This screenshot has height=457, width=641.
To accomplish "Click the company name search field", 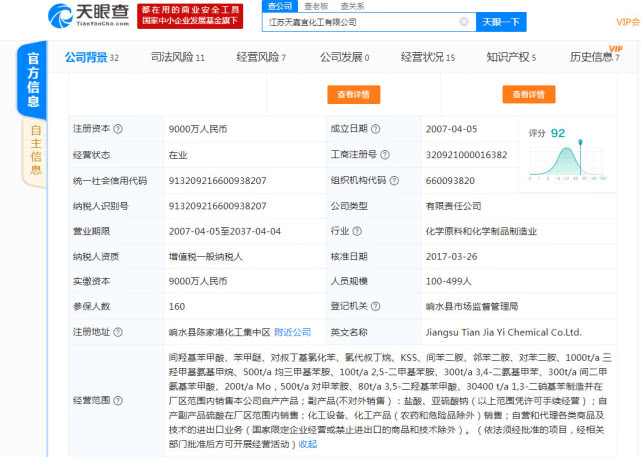I will tap(360, 21).
